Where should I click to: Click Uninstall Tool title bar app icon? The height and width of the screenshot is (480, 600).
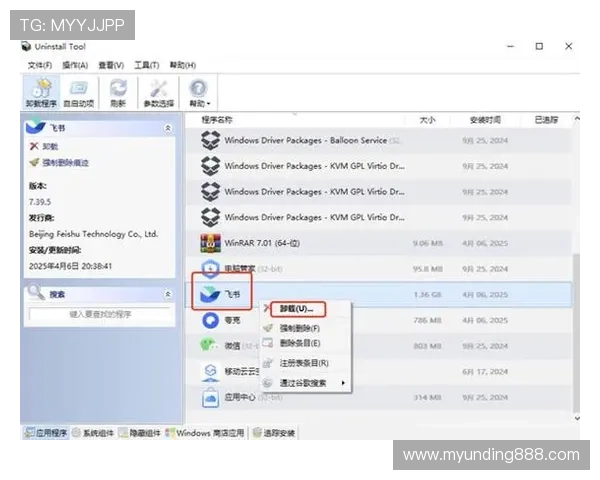[x=26, y=47]
